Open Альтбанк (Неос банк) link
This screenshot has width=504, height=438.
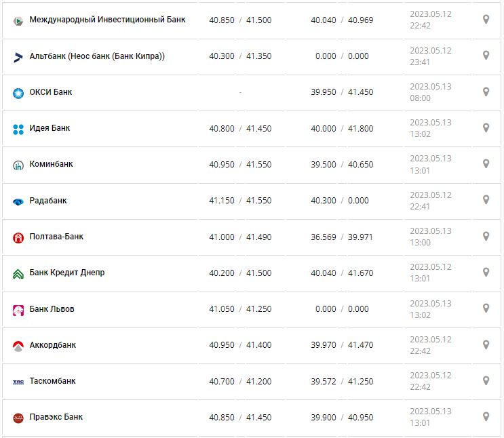coord(97,56)
